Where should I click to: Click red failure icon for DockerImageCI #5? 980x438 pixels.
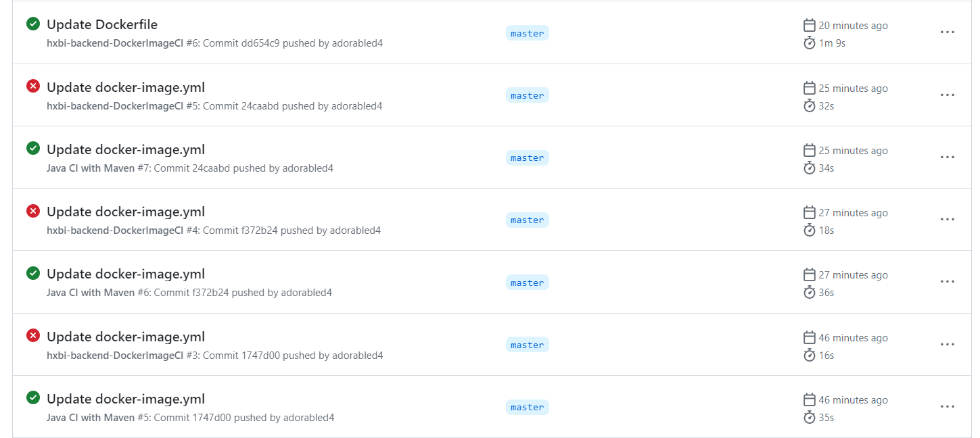point(33,87)
